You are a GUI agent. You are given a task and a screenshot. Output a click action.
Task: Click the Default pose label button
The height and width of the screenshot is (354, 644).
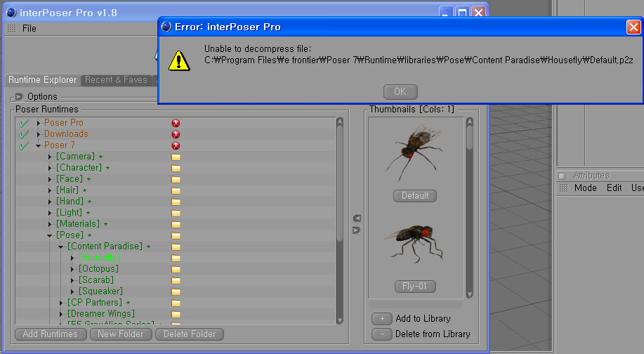coord(415,196)
